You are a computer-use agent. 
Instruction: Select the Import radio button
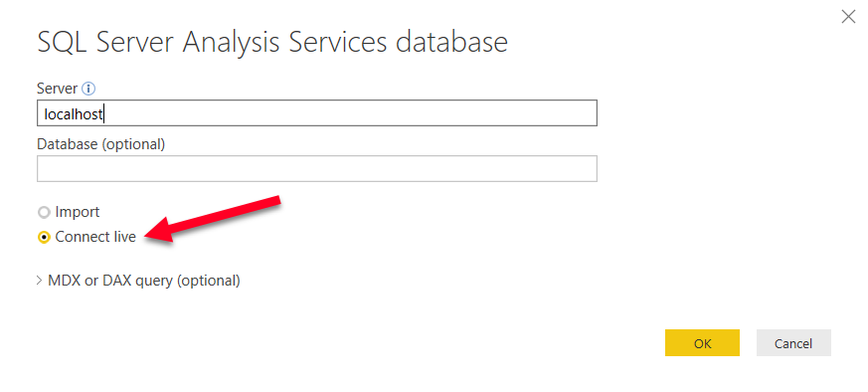(x=44, y=212)
